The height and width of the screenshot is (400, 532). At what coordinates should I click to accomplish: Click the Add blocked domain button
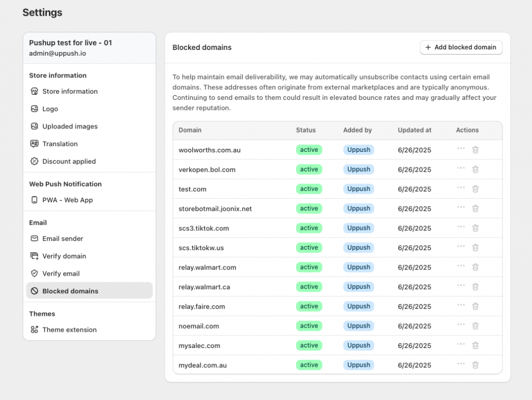(x=461, y=47)
